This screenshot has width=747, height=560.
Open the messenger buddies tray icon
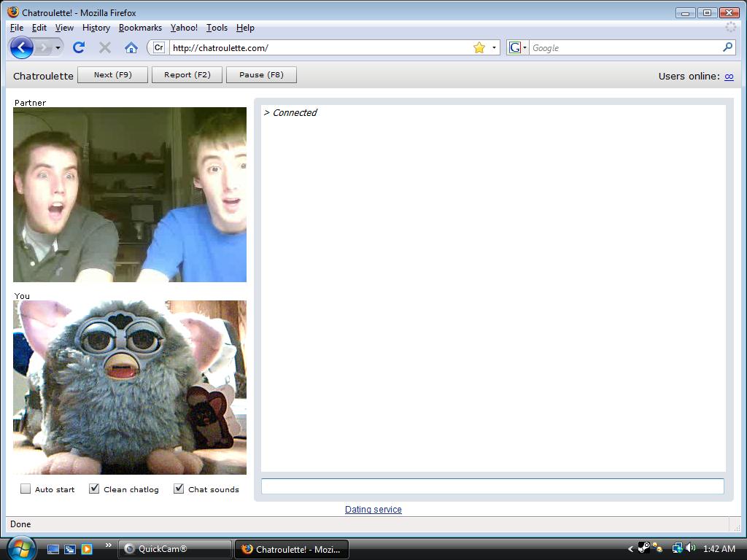[x=657, y=548]
